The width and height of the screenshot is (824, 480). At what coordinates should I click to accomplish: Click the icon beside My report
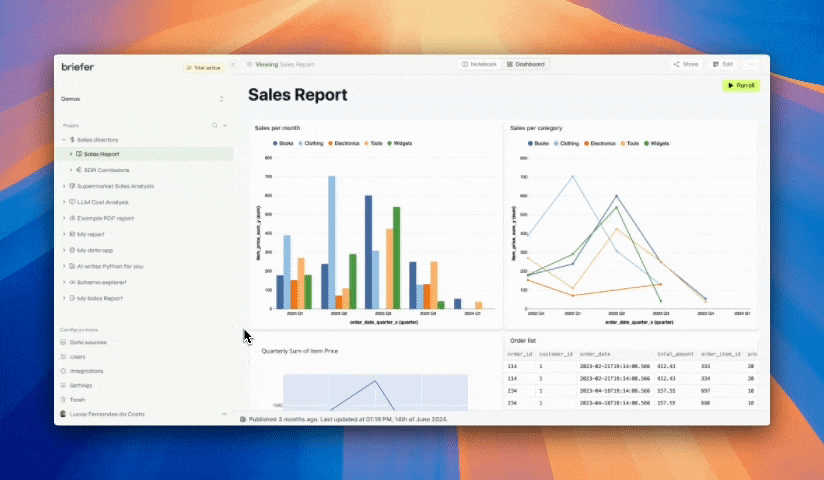[x=72, y=234]
